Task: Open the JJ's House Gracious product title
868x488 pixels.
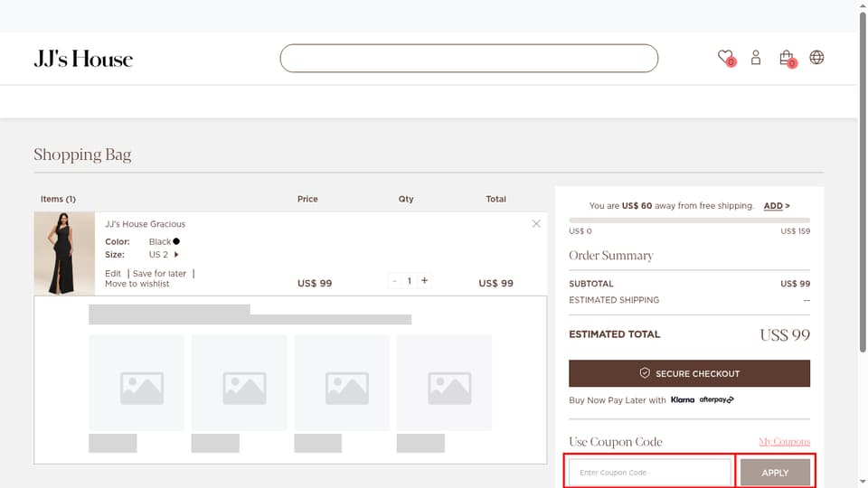Action: pyautogui.click(x=145, y=224)
